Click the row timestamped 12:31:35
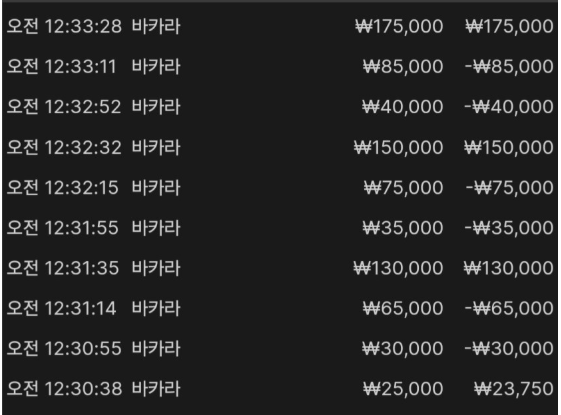Image resolution: width=561 pixels, height=415 pixels. click(x=280, y=268)
